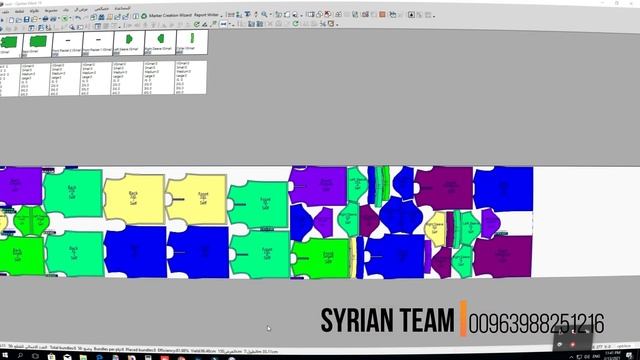Click the New file icon in toolbar
The image size is (640, 360).
click(x=11, y=20)
